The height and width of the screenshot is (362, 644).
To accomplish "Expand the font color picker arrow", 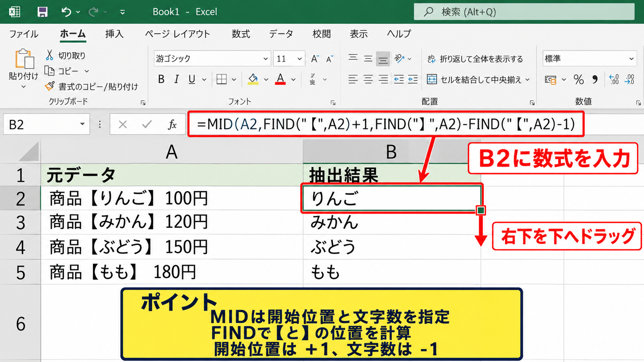I will coord(293,80).
